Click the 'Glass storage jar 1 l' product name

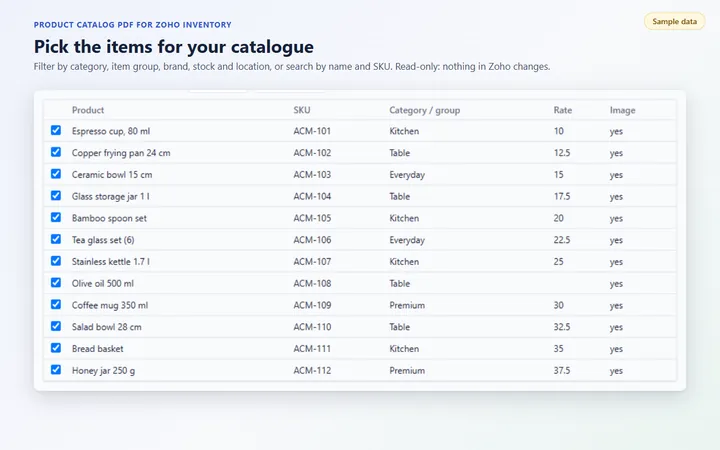point(110,197)
